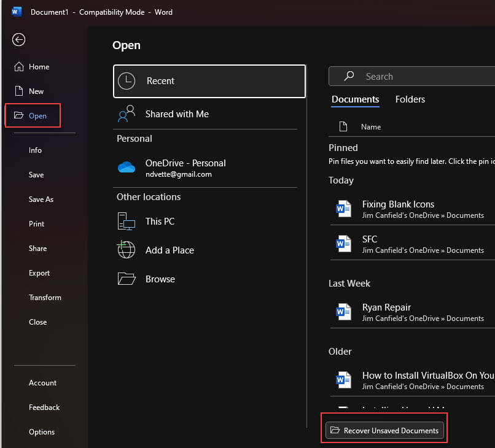Sort by the Name column header
Screen dimensions: 495x448
point(371,127)
